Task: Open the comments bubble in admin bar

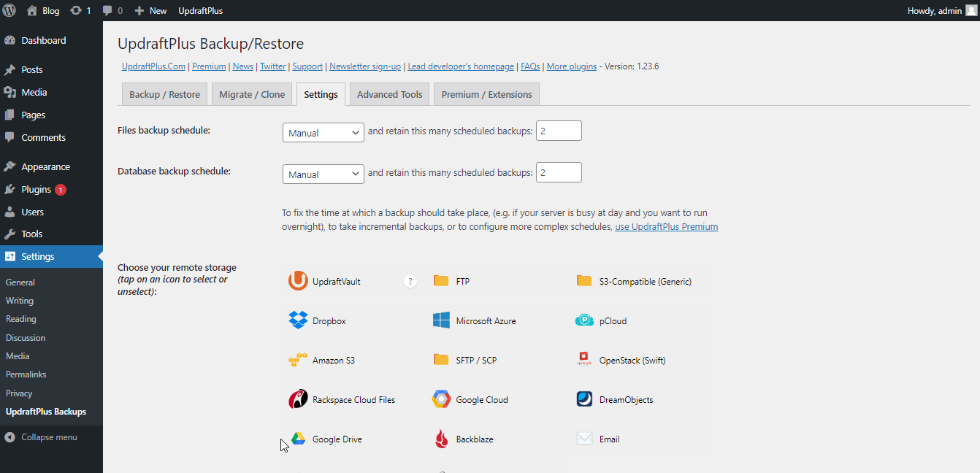Action: point(107,10)
